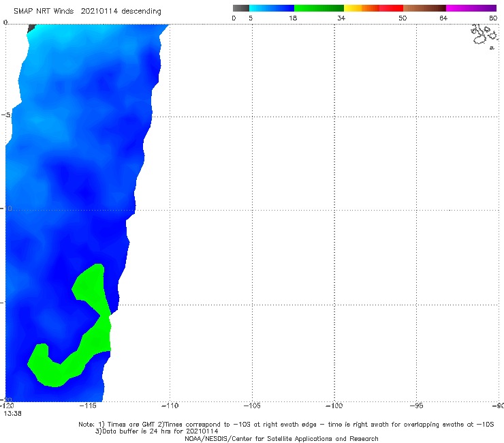Click the longitude label '-100'
504x443 pixels.
pos(334,406)
